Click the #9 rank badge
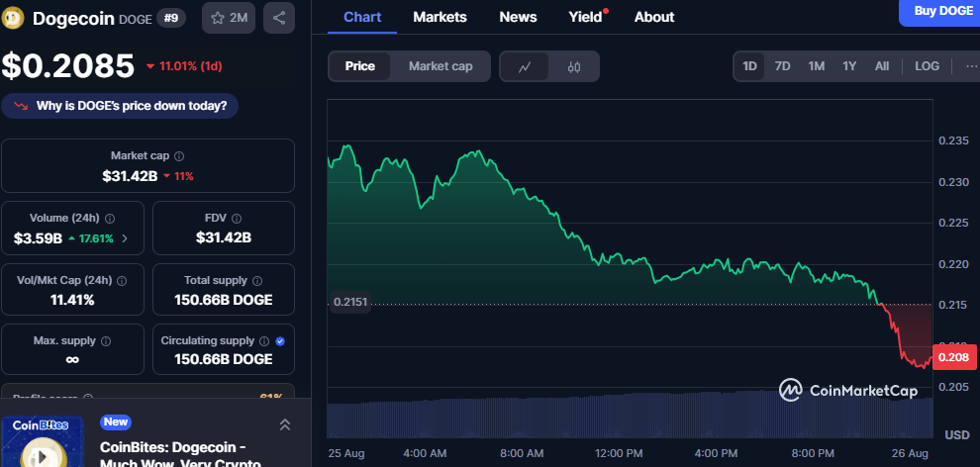 click(170, 19)
